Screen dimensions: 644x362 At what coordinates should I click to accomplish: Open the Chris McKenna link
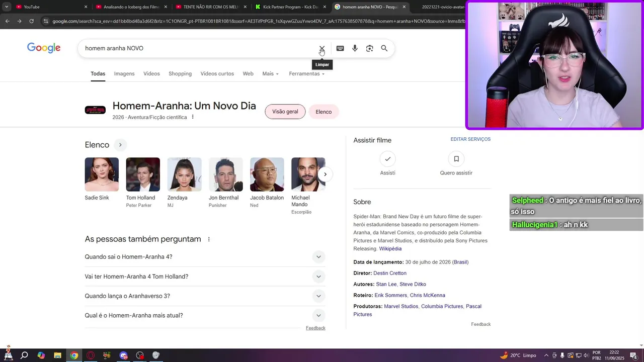pyautogui.click(x=427, y=295)
